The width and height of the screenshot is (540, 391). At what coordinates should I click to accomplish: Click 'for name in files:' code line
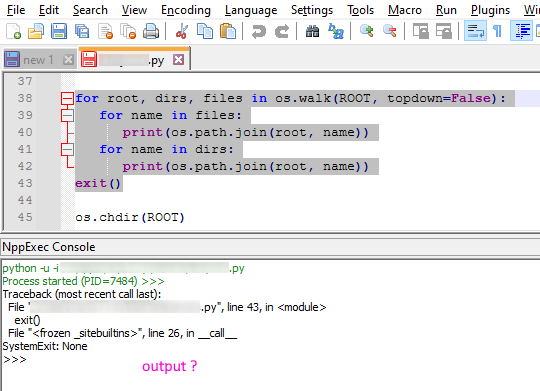[x=170, y=115]
